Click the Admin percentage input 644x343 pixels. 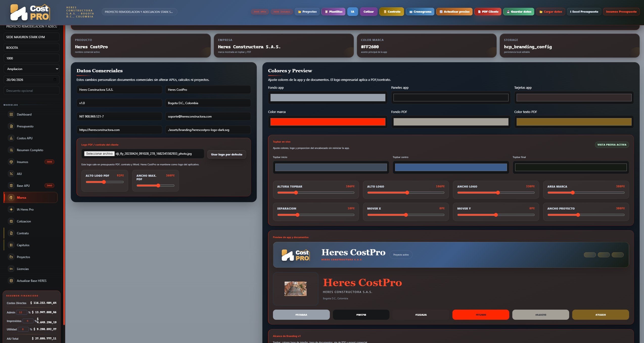pyautogui.click(x=21, y=312)
